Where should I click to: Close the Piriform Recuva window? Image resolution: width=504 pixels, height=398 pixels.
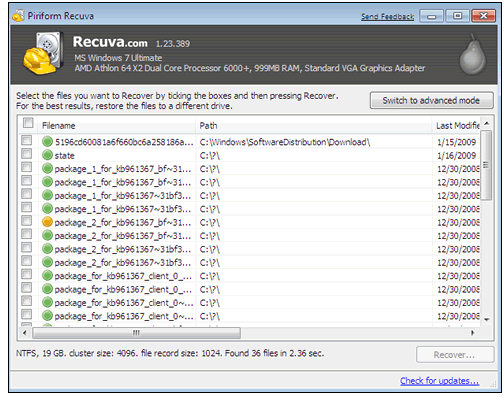[483, 16]
